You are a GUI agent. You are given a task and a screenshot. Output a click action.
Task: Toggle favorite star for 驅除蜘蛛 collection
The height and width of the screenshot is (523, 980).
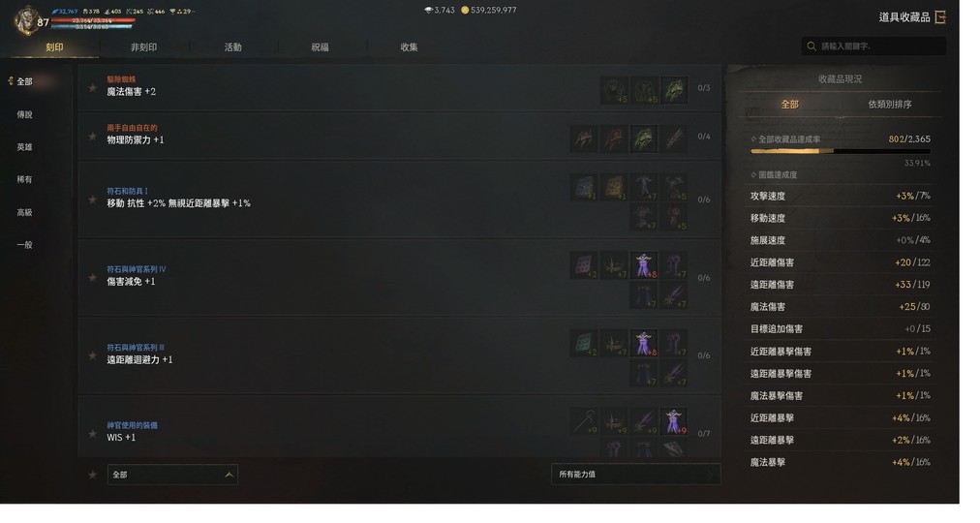(x=93, y=88)
